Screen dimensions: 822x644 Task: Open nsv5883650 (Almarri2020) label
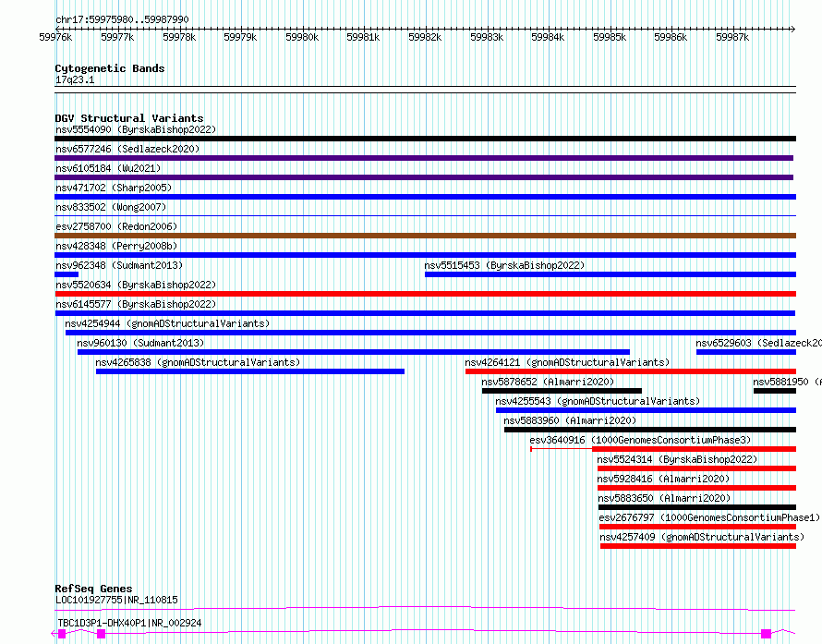[x=664, y=498]
